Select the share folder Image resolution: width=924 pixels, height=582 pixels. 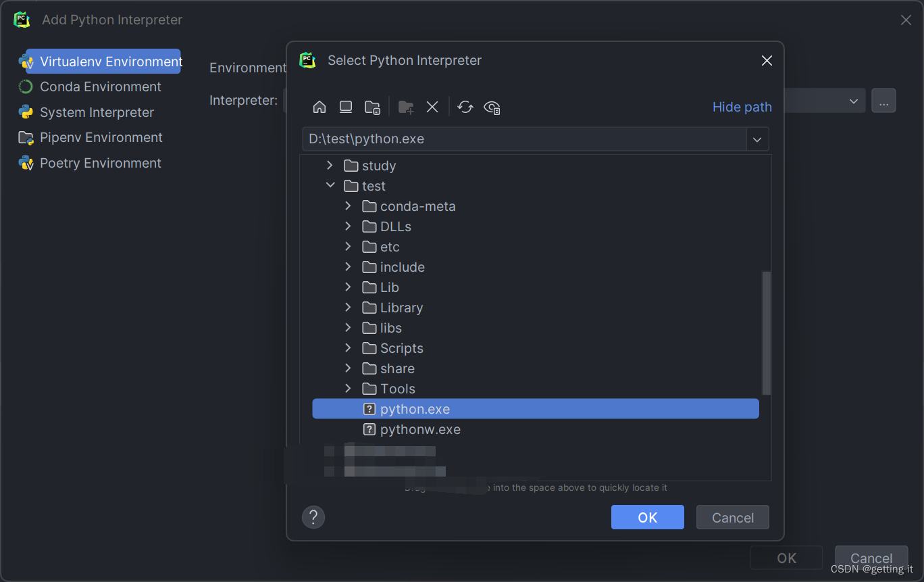(x=397, y=368)
